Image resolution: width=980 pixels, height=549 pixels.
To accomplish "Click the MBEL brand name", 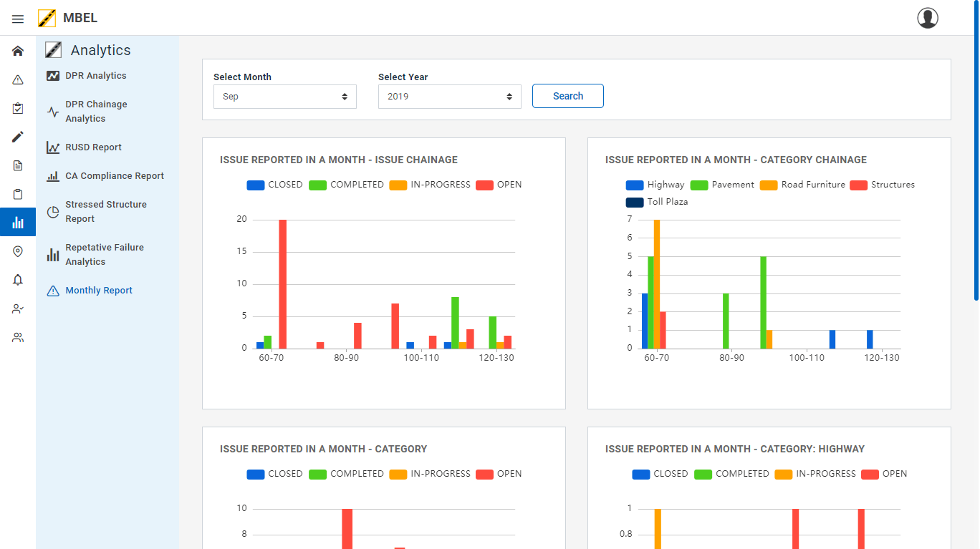I will click(80, 18).
